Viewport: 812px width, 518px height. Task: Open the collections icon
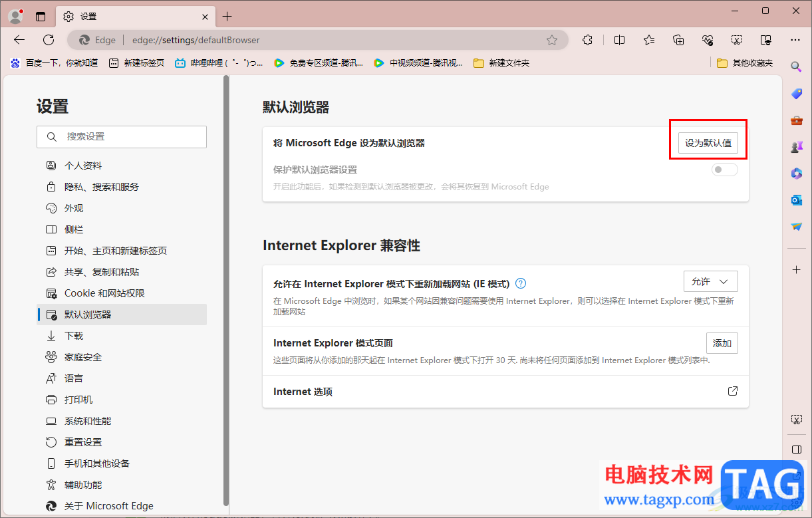pos(678,40)
